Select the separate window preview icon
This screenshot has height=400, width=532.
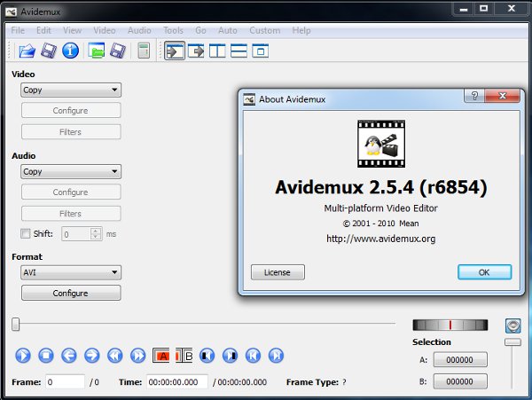coord(260,51)
